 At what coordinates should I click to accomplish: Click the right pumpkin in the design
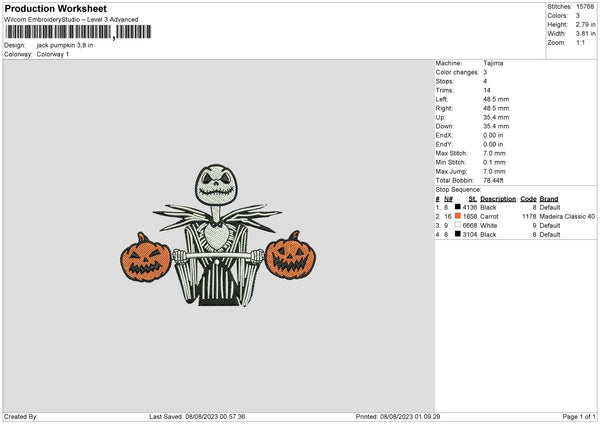(290, 256)
